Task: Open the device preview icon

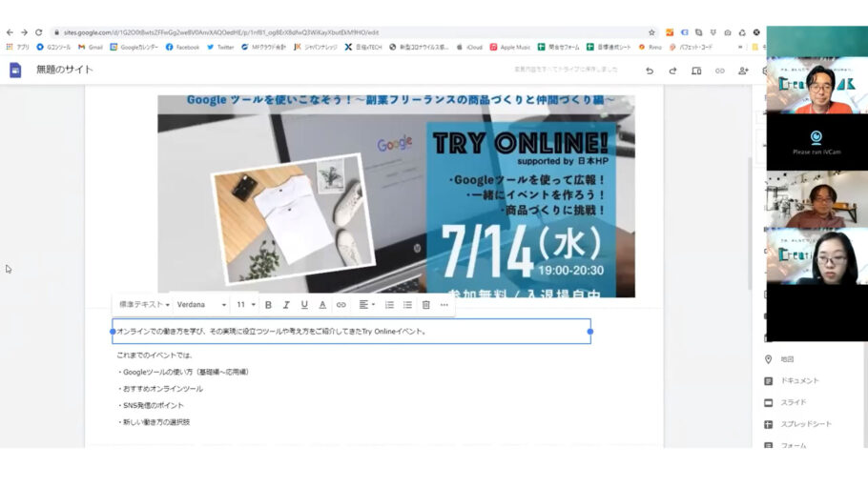Action: click(x=696, y=71)
